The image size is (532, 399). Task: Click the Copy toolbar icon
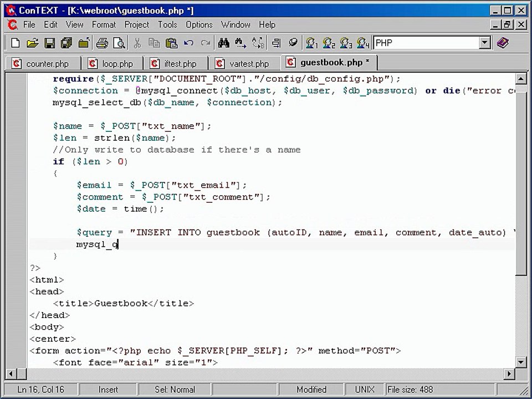tap(155, 43)
